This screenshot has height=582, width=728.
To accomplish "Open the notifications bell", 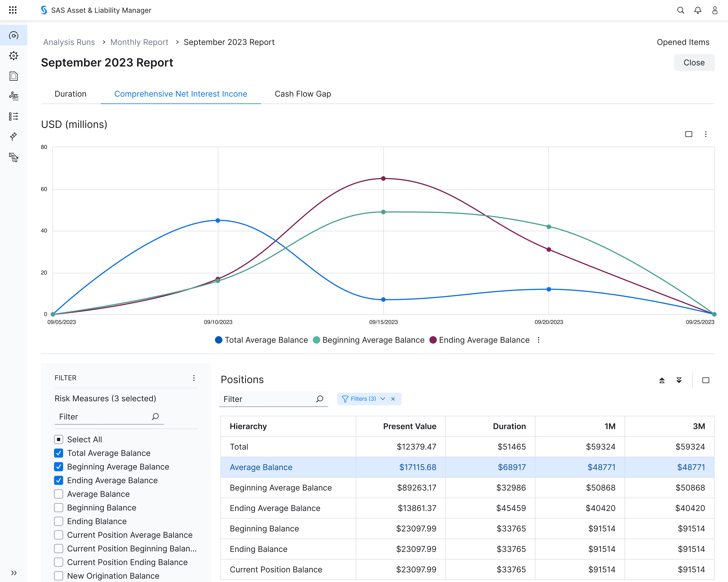I will coord(698,10).
